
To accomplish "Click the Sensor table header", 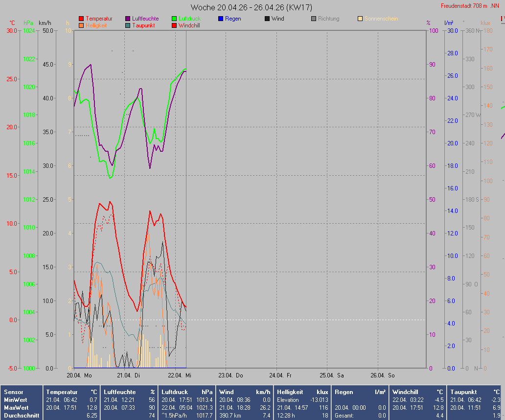I will [x=13, y=392].
